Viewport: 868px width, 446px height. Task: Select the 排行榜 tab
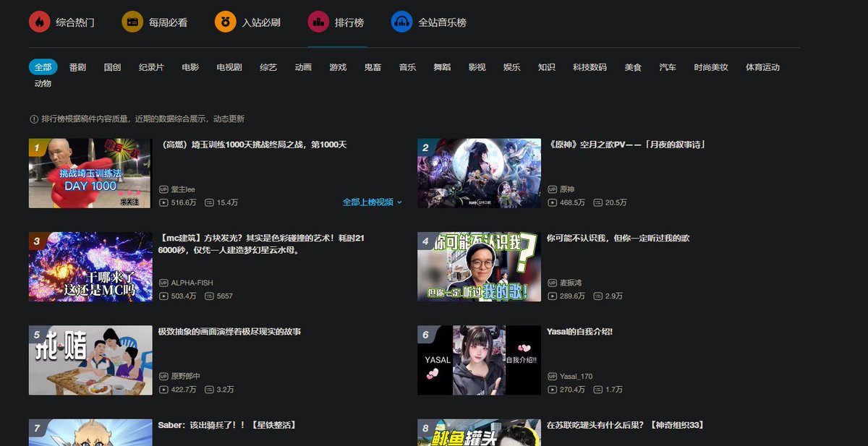[x=336, y=22]
